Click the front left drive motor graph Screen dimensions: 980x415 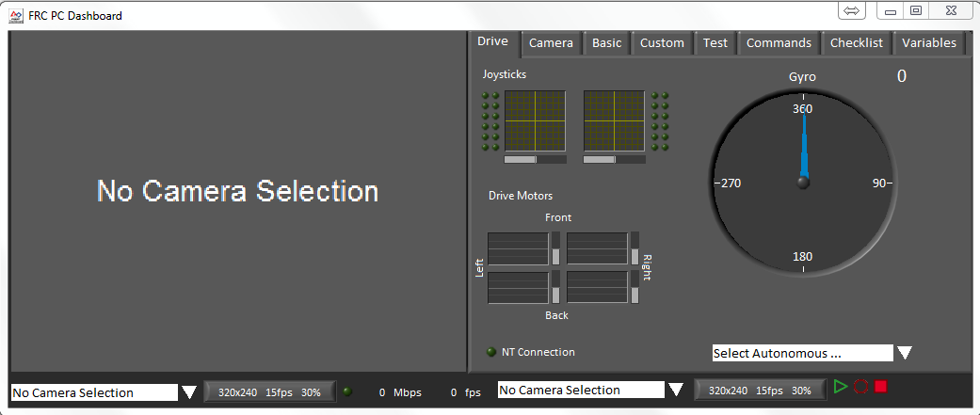(518, 248)
